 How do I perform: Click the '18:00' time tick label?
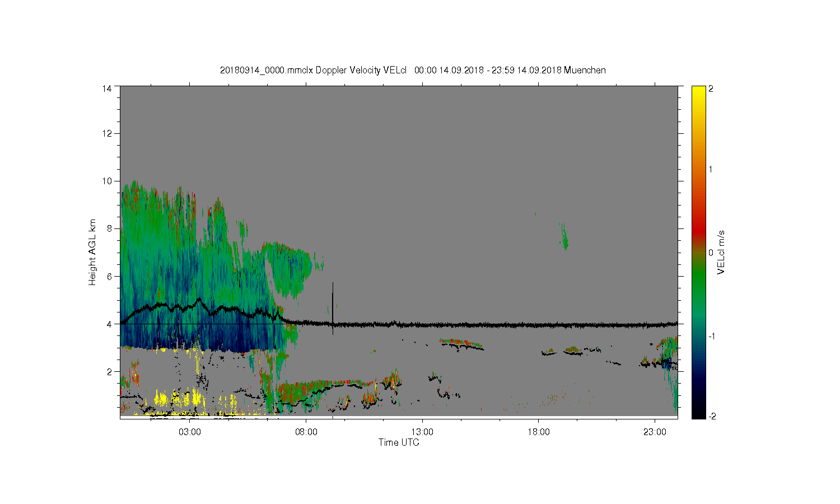(538, 432)
